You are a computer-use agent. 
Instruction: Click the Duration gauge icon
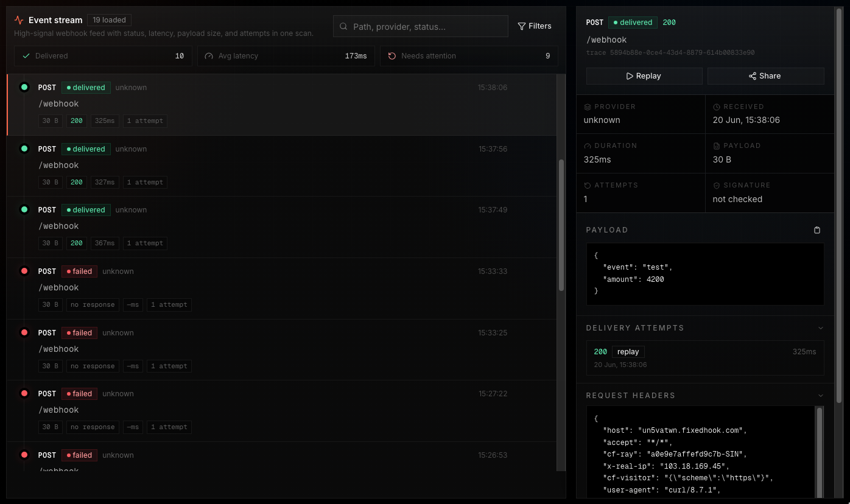coord(588,146)
